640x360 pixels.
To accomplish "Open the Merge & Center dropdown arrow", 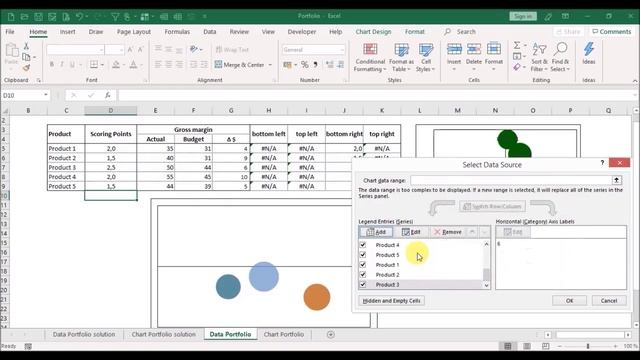I will 270,65.
